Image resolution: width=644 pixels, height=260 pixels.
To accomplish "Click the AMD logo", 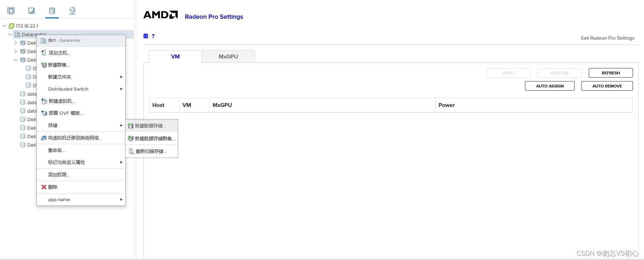I will pyautogui.click(x=160, y=15).
